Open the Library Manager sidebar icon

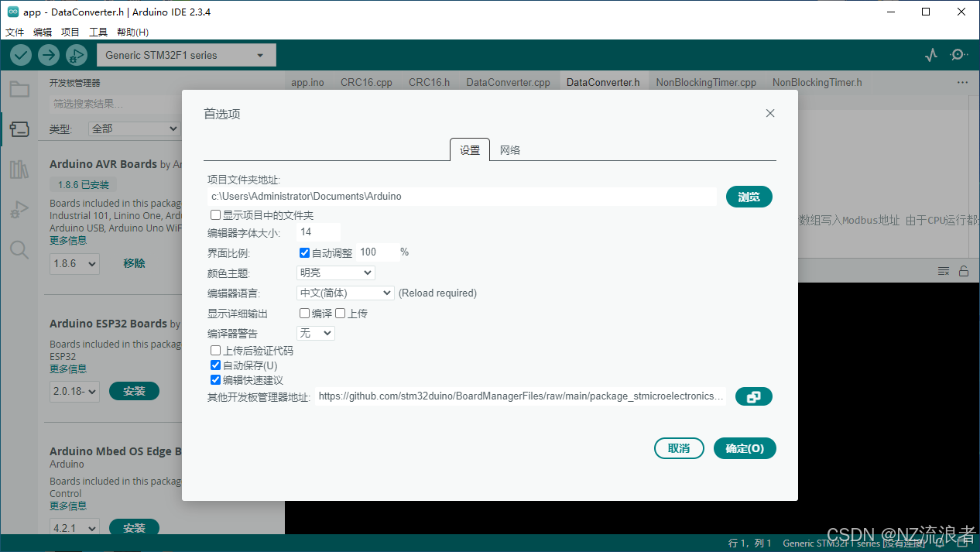19,170
